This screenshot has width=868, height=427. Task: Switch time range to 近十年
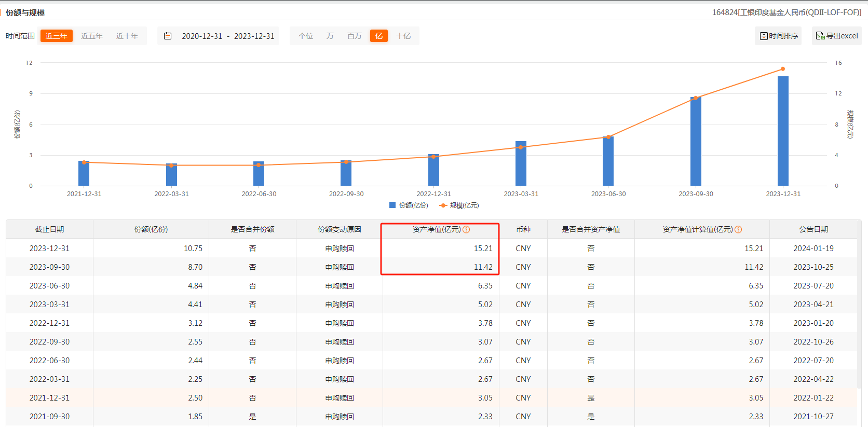click(127, 36)
